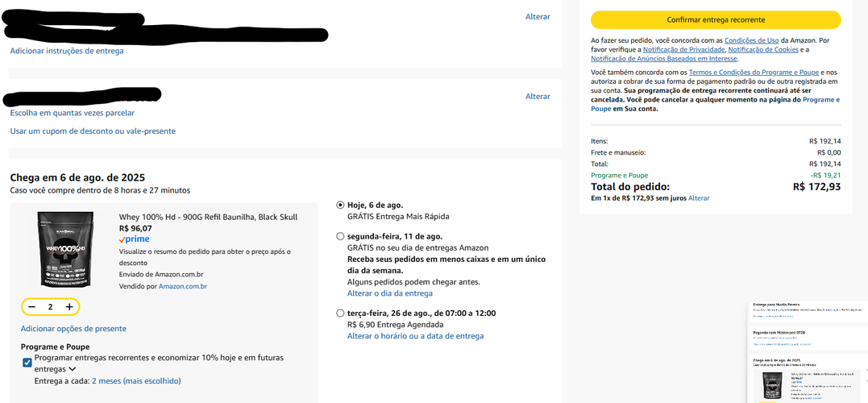This screenshot has width=868, height=403.
Task: Select the Hoje, 6 de ago. delivery option
Action: point(340,205)
